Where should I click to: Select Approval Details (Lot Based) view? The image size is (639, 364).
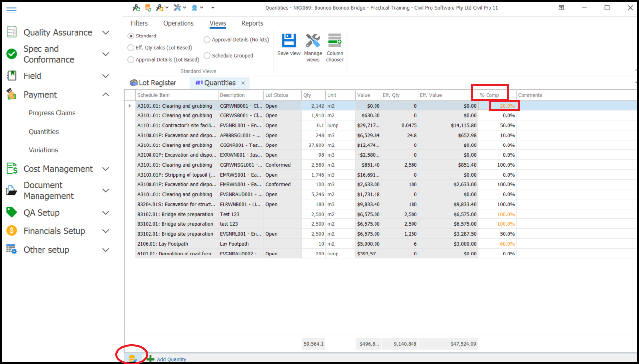131,60
